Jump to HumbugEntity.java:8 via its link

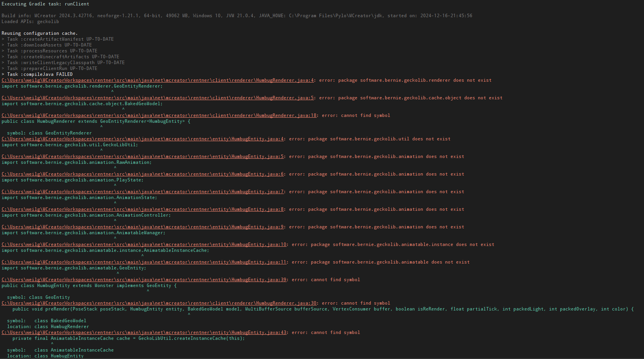point(143,209)
